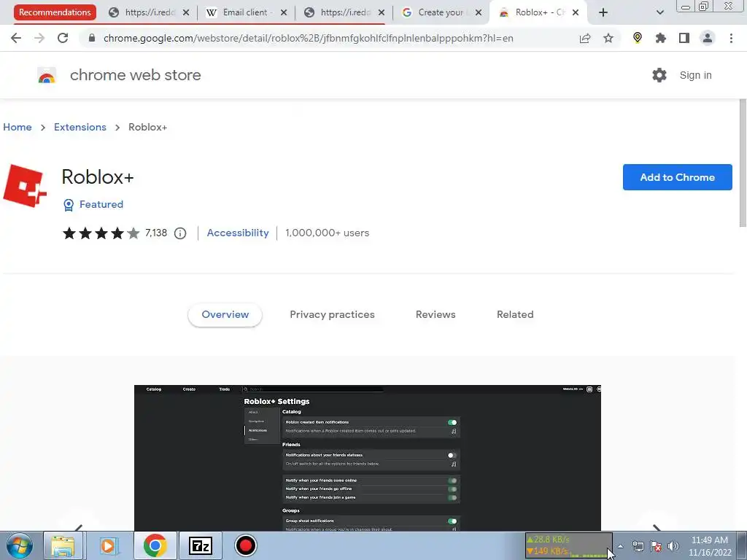Image resolution: width=747 pixels, height=560 pixels.
Task: Click the Roblox+ extension logo
Action: click(25, 186)
